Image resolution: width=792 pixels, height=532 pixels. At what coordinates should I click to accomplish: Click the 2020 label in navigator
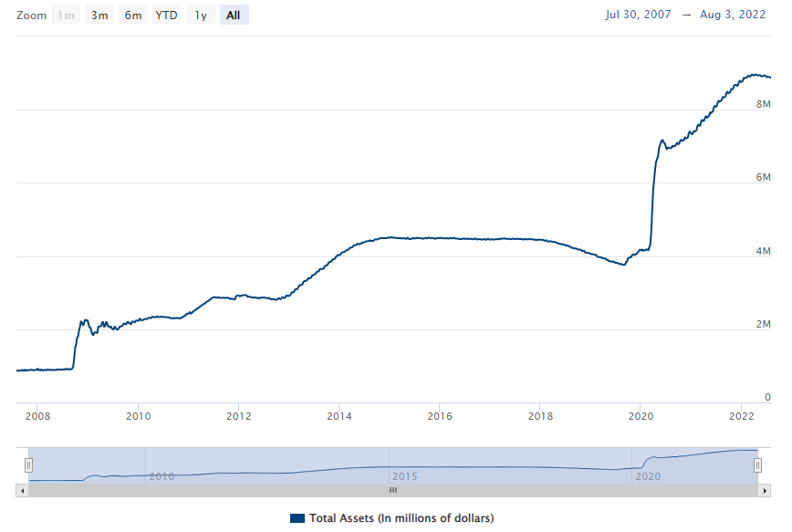click(648, 476)
